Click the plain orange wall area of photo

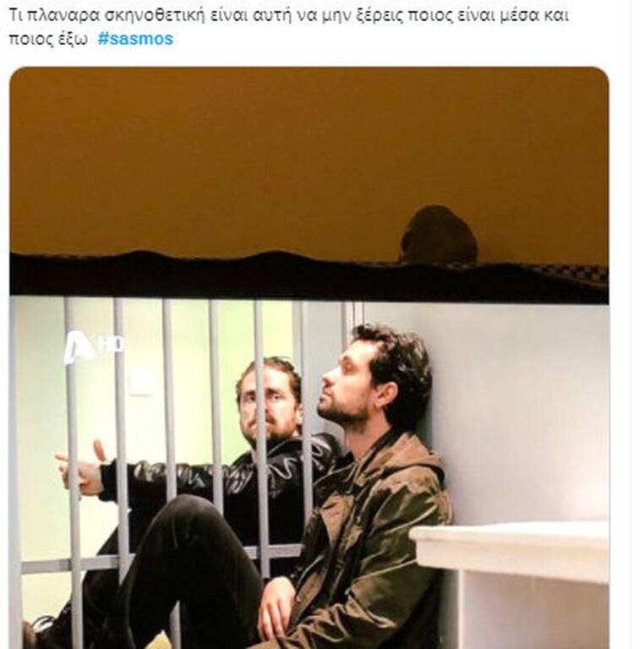click(x=248, y=157)
